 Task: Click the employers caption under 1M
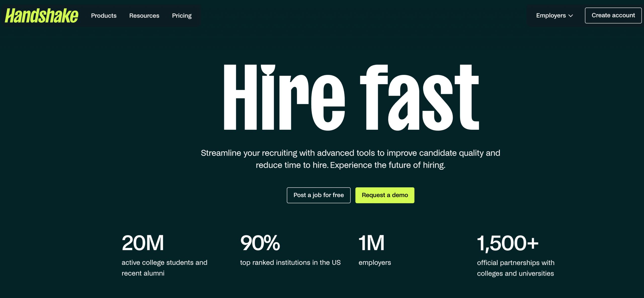point(375,262)
